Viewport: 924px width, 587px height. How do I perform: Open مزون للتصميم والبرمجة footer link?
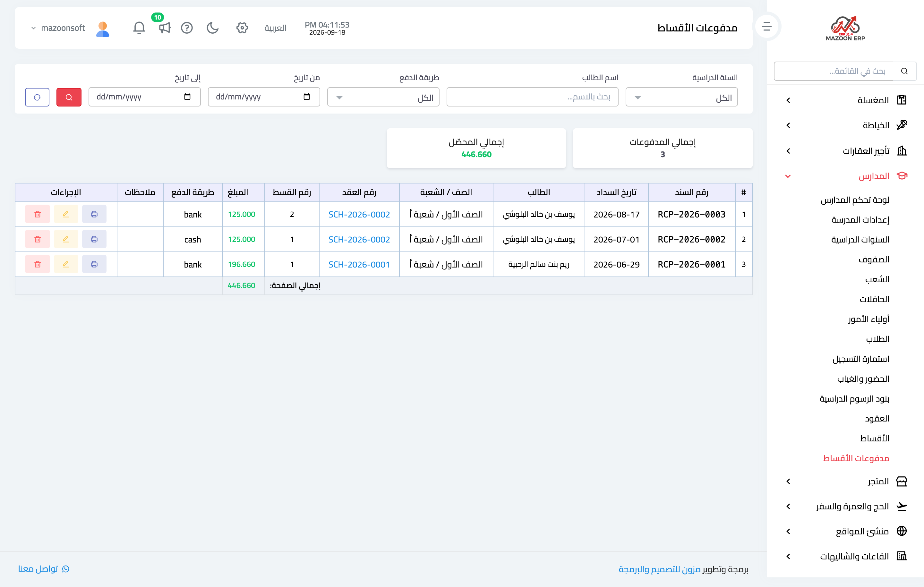coord(660,569)
